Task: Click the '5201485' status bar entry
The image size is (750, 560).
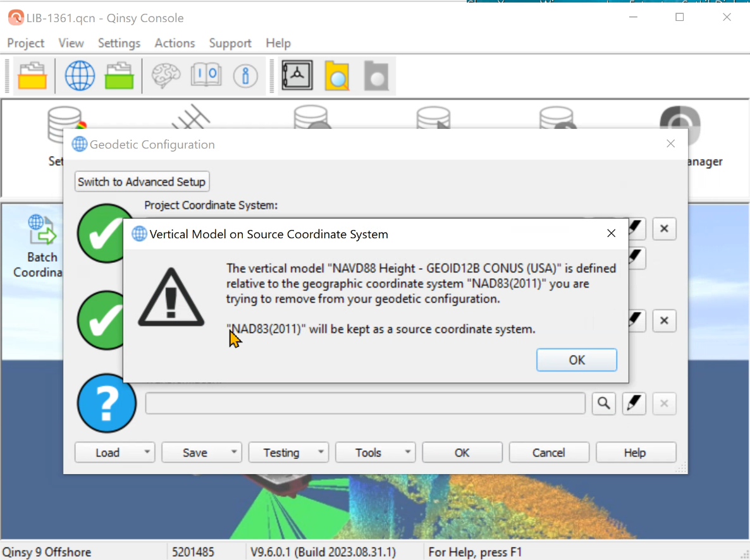Action: [194, 552]
